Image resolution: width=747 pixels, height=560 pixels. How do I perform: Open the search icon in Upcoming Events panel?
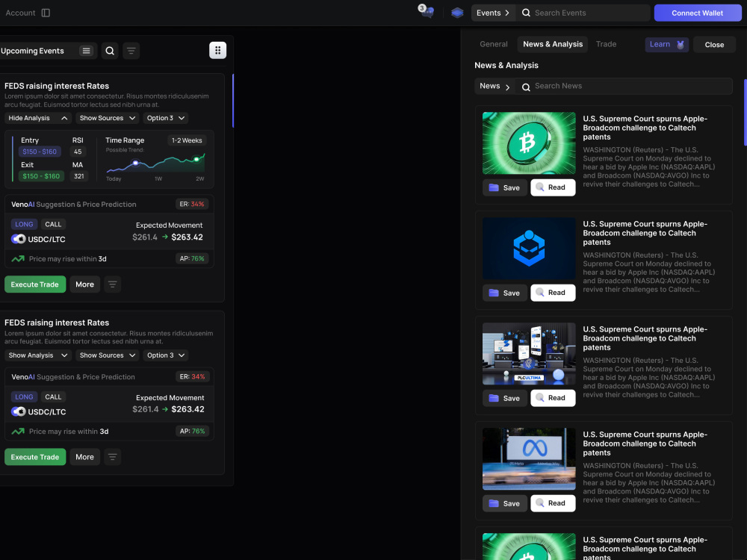click(109, 50)
